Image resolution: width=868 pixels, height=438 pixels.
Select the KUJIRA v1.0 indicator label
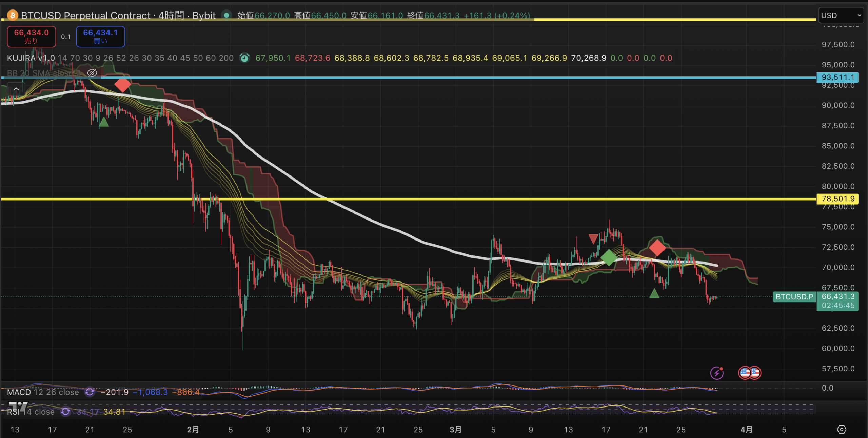coord(31,58)
